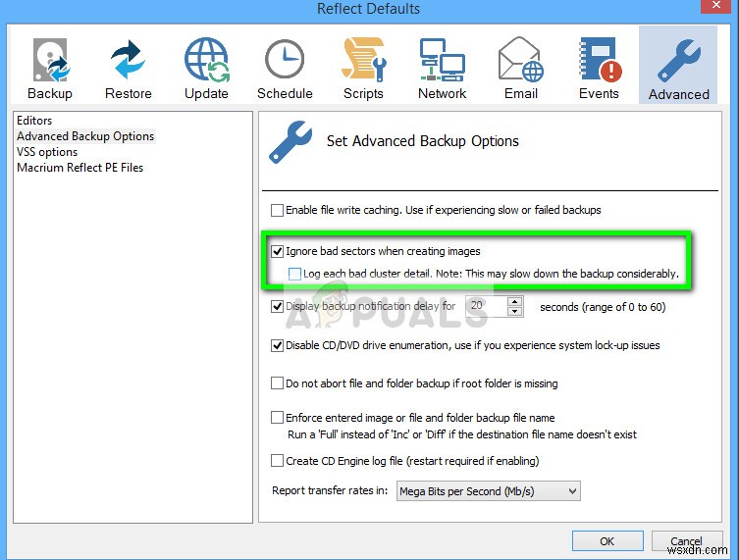Select Macrium Reflect PE Files entry
The image size is (739, 560).
click(x=80, y=168)
